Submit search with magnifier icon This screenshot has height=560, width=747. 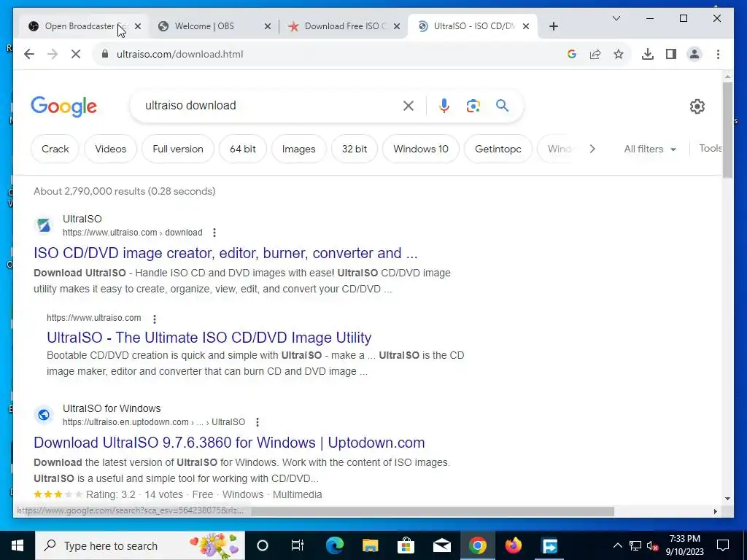(502, 105)
